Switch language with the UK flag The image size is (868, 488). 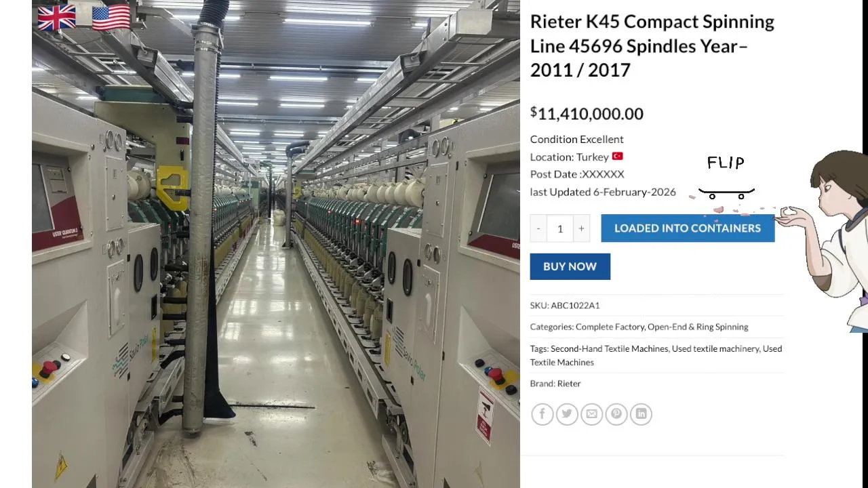56,18
